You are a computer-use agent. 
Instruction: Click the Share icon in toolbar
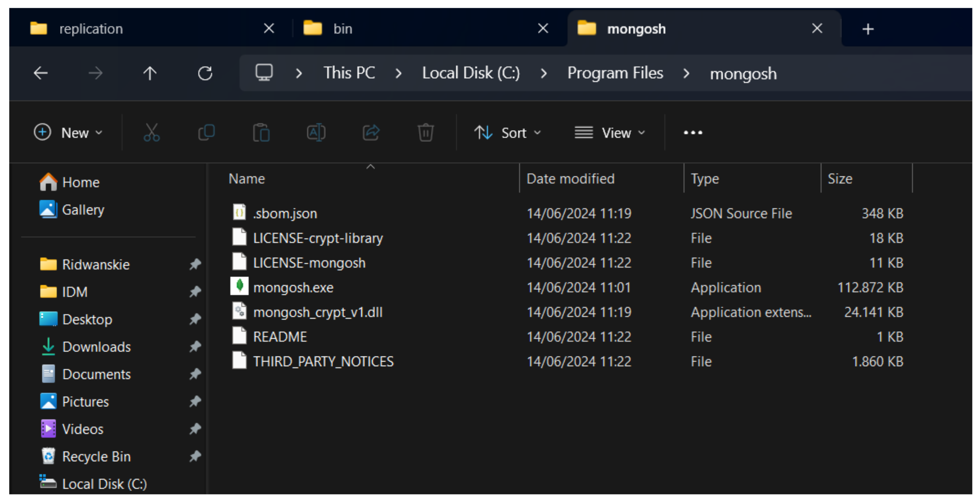(371, 132)
